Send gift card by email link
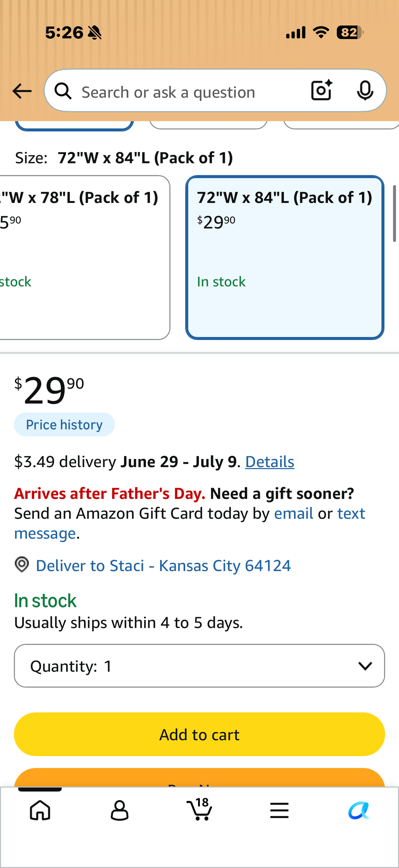Image resolution: width=399 pixels, height=868 pixels. [294, 514]
